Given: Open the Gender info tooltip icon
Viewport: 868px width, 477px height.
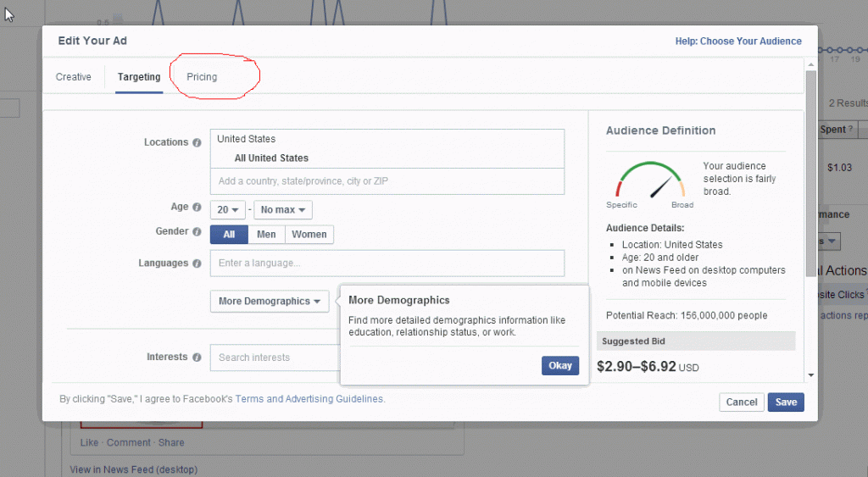Looking at the screenshot, I should coord(197,232).
